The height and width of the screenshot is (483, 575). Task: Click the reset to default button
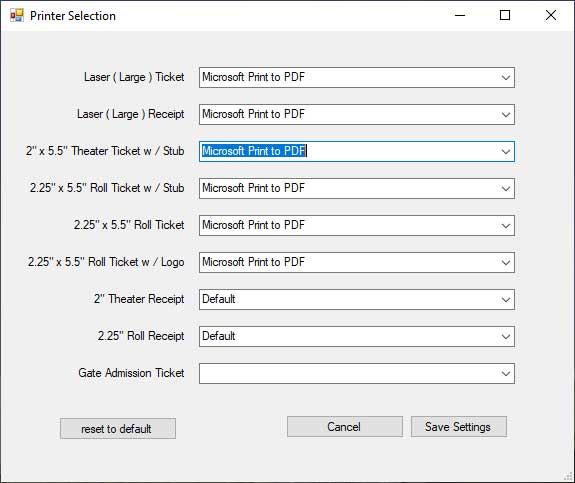tap(118, 428)
